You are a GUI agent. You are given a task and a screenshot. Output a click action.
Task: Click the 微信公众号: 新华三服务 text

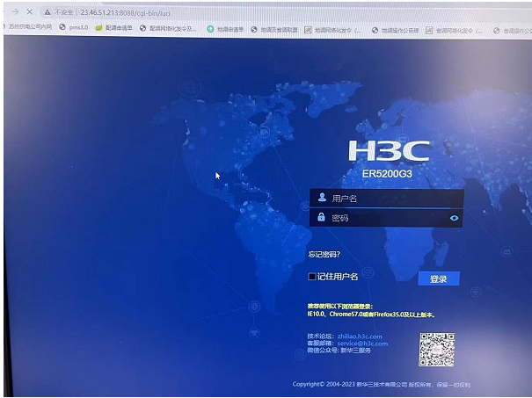(x=339, y=351)
